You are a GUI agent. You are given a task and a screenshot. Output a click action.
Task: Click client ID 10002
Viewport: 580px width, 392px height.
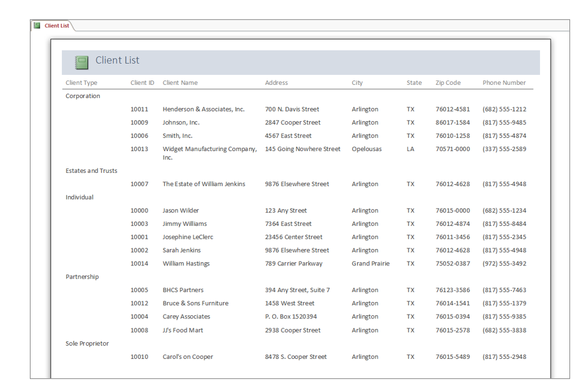[x=139, y=250]
